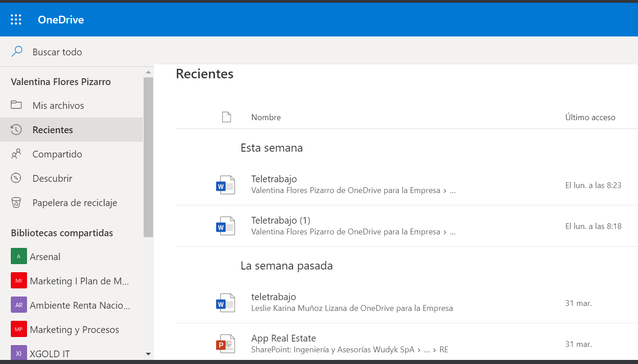Click Valentina Flores Pizarro sidebar heading
This screenshot has width=638, height=364.
click(61, 82)
